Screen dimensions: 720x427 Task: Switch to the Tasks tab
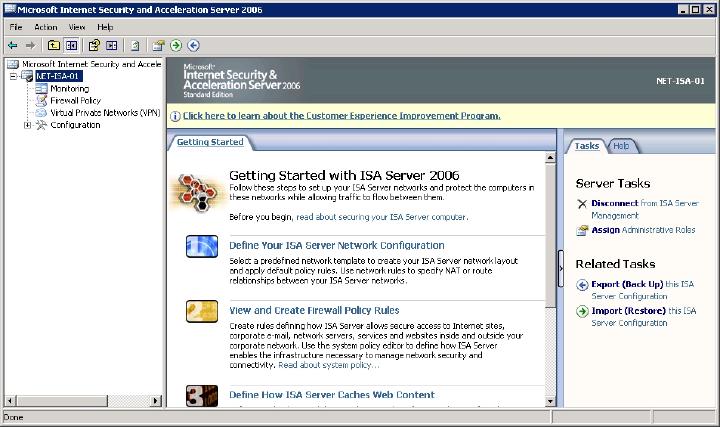[x=586, y=146]
